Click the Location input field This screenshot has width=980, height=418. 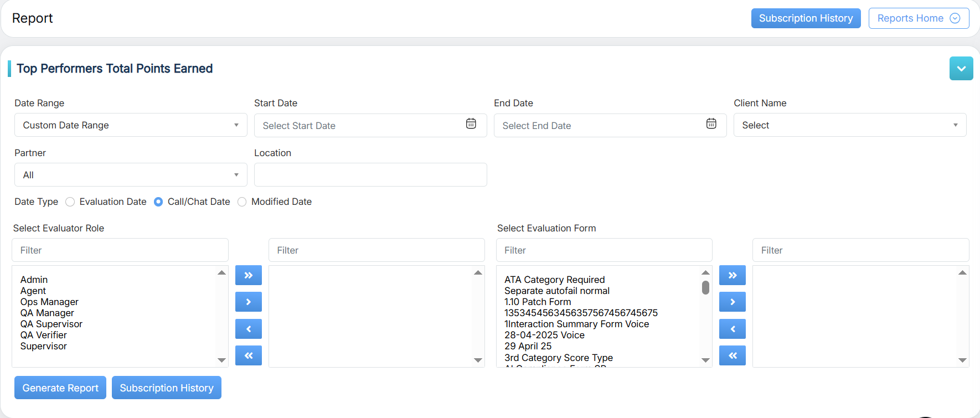tap(370, 175)
